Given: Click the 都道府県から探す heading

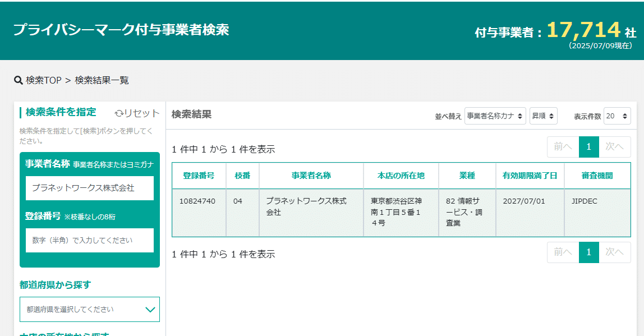Looking at the screenshot, I should (x=55, y=284).
